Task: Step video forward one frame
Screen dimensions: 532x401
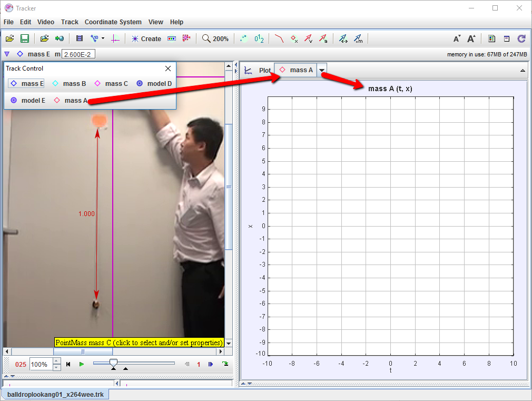Action: 211,364
